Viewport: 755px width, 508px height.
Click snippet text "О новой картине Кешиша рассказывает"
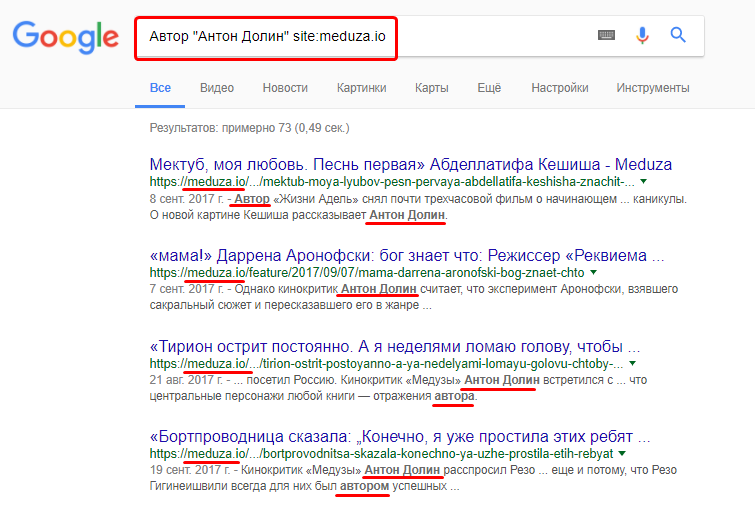point(258,215)
